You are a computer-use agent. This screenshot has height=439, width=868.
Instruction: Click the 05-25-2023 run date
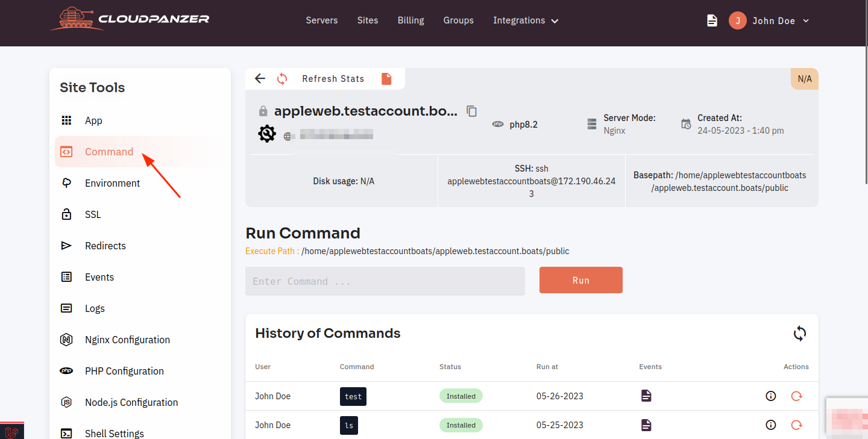pyautogui.click(x=560, y=425)
